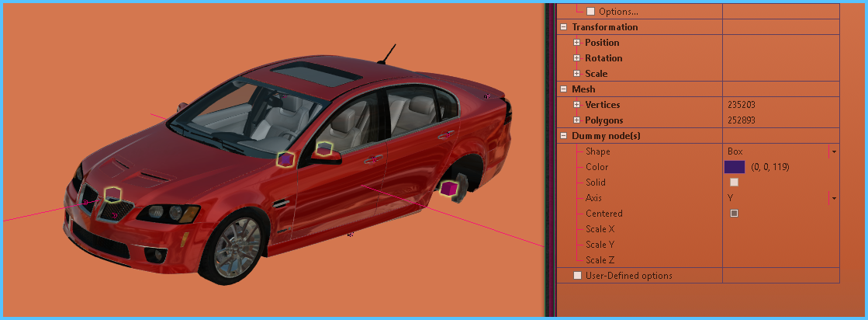Expand the Rotation property group
This screenshot has width=868, height=320.
tap(577, 58)
